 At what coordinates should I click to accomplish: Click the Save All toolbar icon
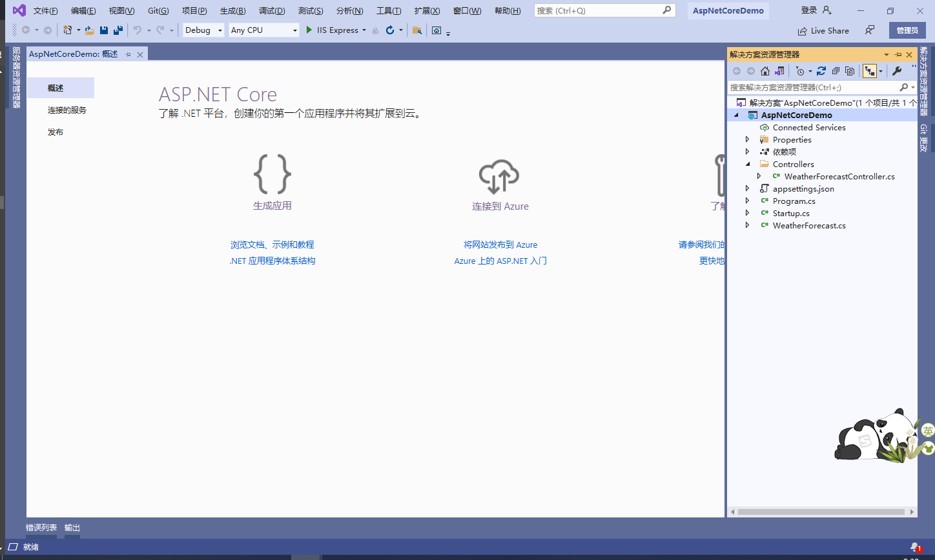click(118, 30)
